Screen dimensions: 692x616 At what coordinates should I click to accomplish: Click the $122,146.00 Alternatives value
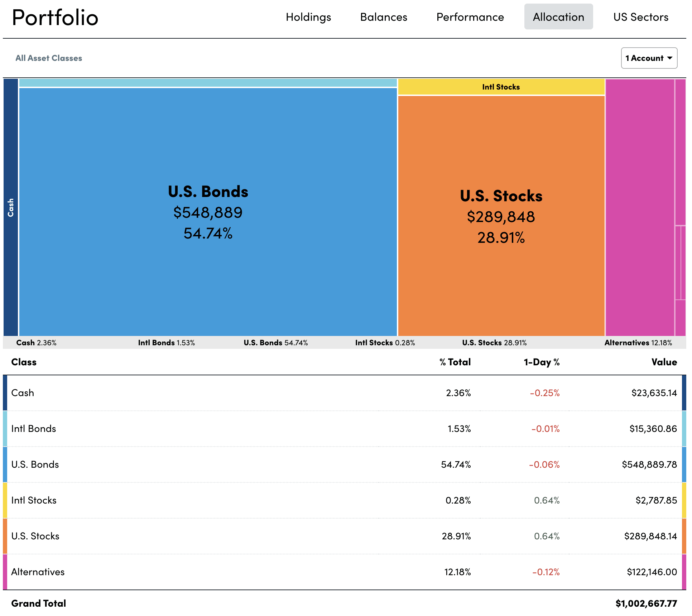click(x=652, y=572)
